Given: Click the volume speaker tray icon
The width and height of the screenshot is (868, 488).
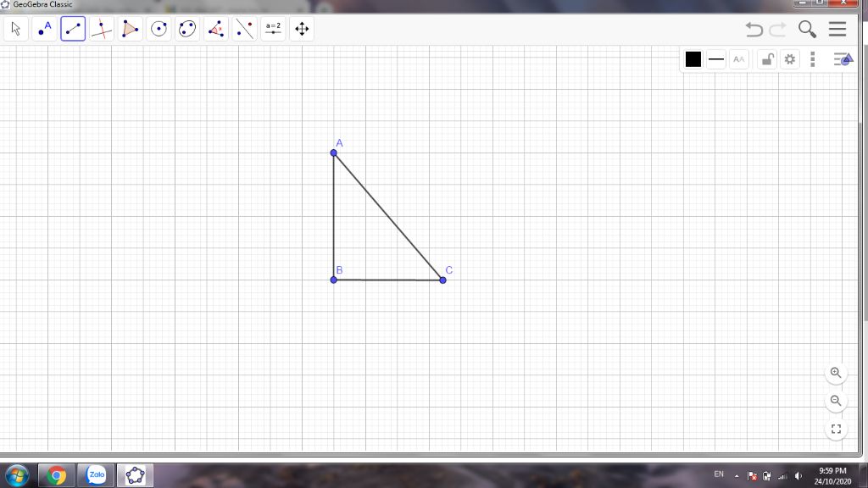Looking at the screenshot, I should [x=798, y=476].
